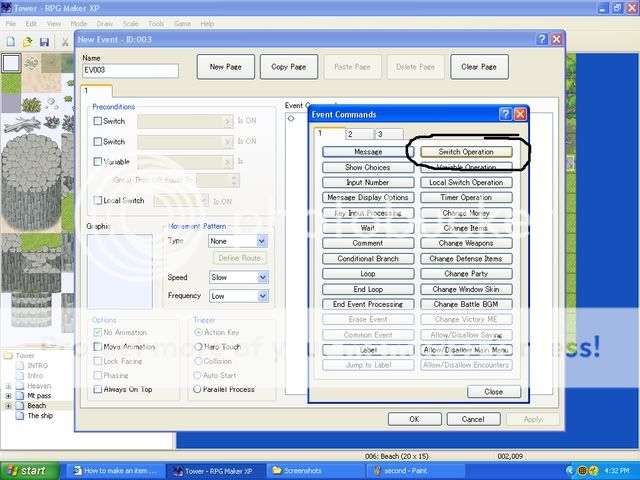Click the Open project folder icon
Screen dimensions: 640x480
[x=27, y=42]
